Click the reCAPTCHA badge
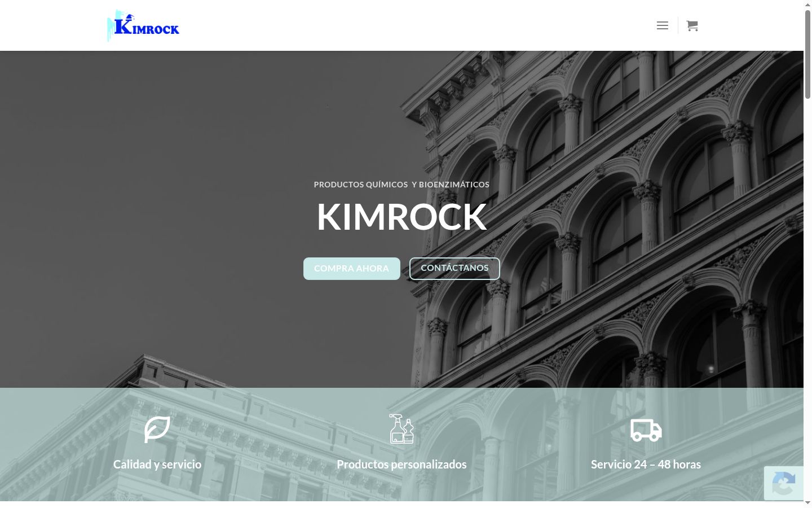812x508 pixels. click(x=784, y=483)
